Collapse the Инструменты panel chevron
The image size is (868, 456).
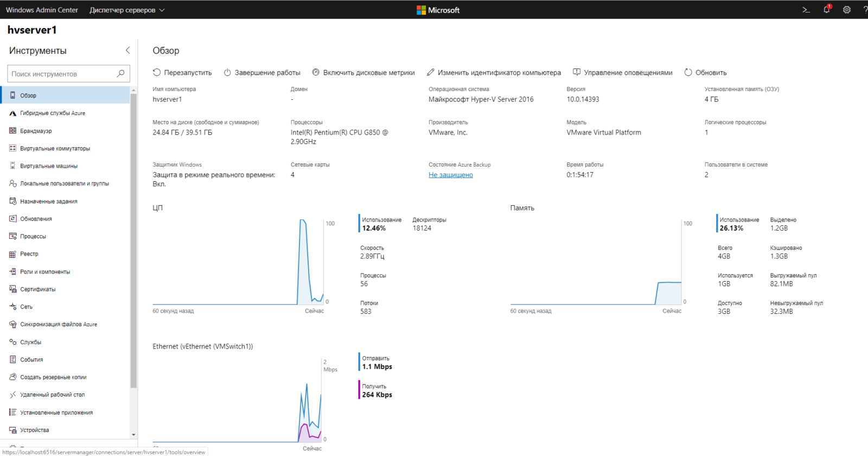(127, 50)
